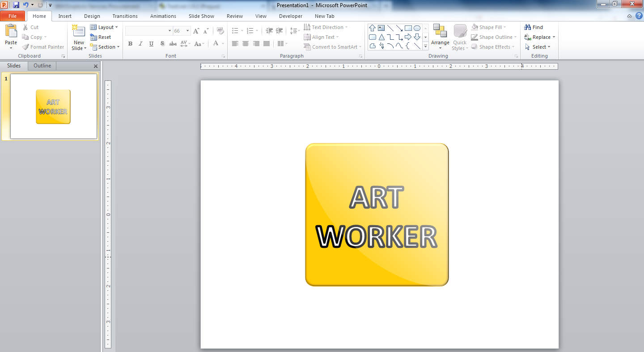Open PowerPoint Help icon
Image resolution: width=644 pixels, height=352 pixels.
click(639, 16)
